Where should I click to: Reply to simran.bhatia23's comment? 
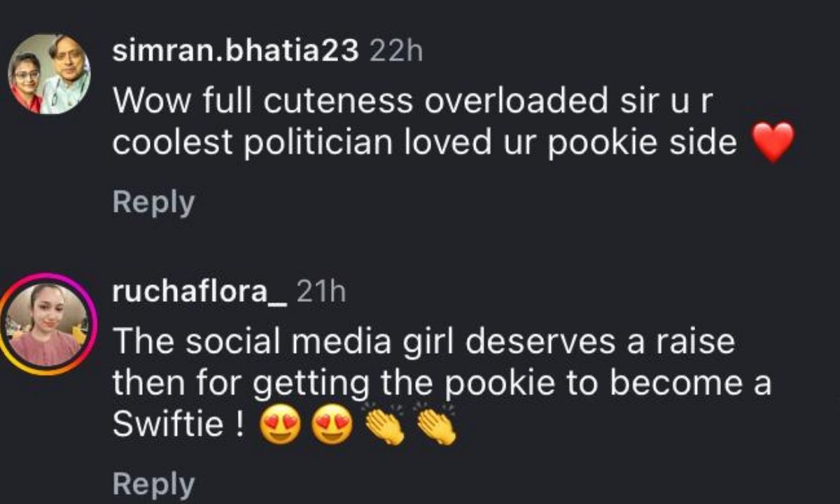click(x=153, y=203)
